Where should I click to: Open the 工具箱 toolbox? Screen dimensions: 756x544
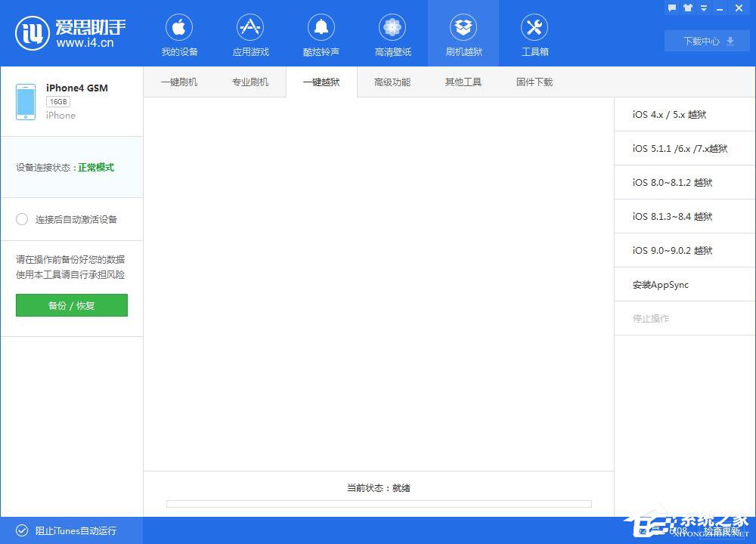click(x=534, y=33)
